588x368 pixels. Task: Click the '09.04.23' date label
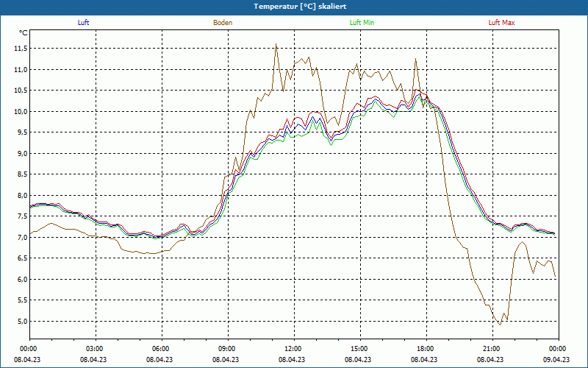click(x=556, y=359)
